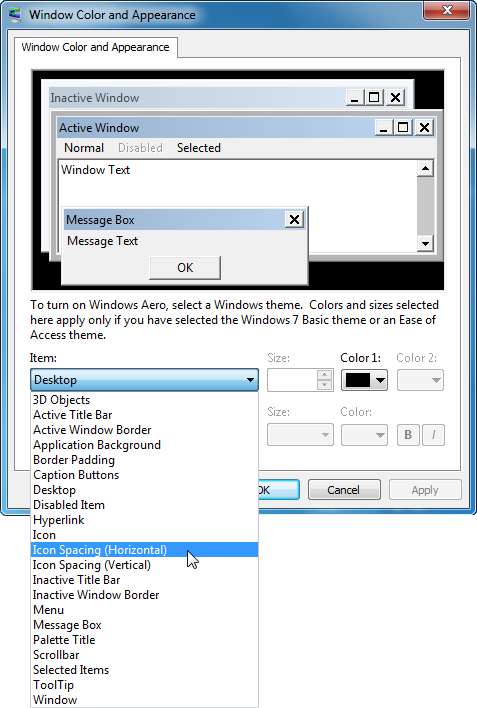477x708 pixels.
Task: Collapse the Item combo box showing Desktop
Action: tap(145, 380)
